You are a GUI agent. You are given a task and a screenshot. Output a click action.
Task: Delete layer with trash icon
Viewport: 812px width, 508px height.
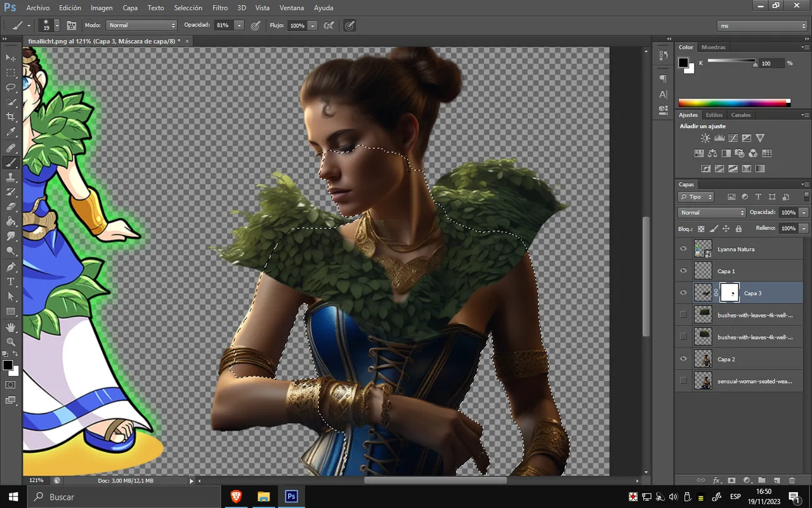click(x=792, y=481)
